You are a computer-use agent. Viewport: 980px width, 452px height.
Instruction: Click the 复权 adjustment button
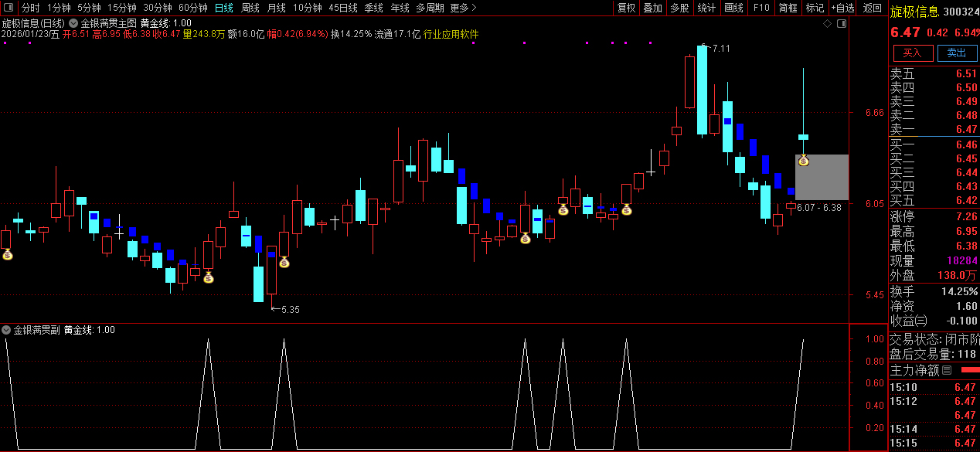626,8
